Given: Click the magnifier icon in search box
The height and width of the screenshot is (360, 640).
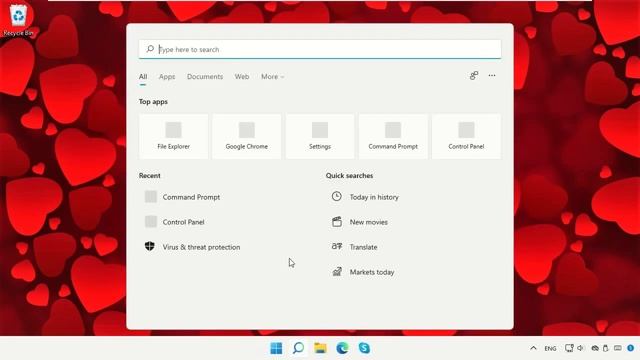Looking at the screenshot, I should 150,49.
